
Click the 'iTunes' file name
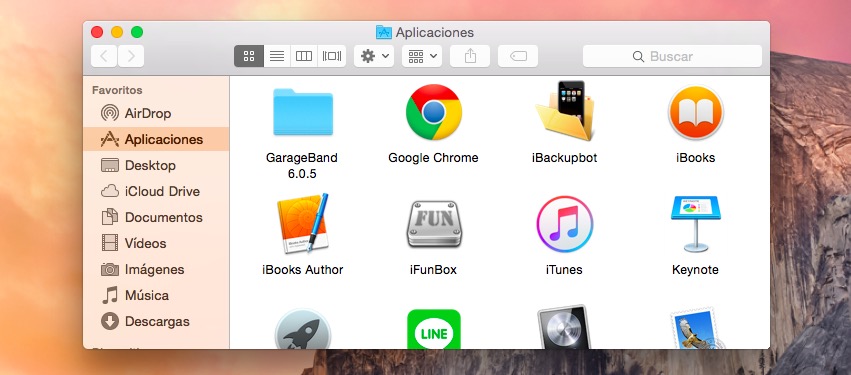tap(564, 270)
